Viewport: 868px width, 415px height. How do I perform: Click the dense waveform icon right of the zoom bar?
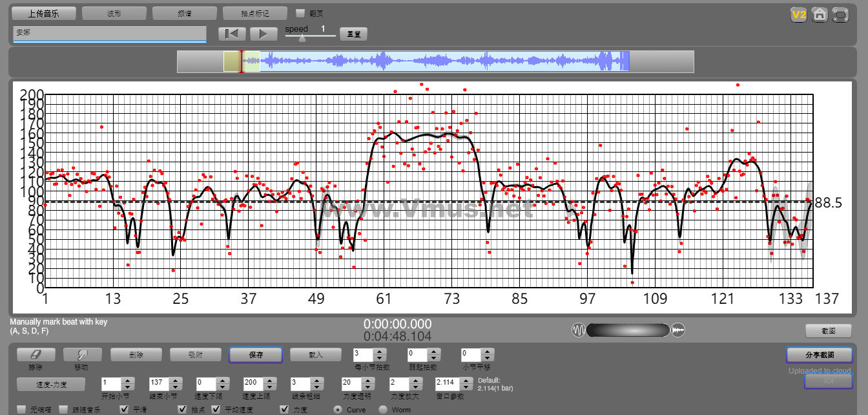(678, 330)
